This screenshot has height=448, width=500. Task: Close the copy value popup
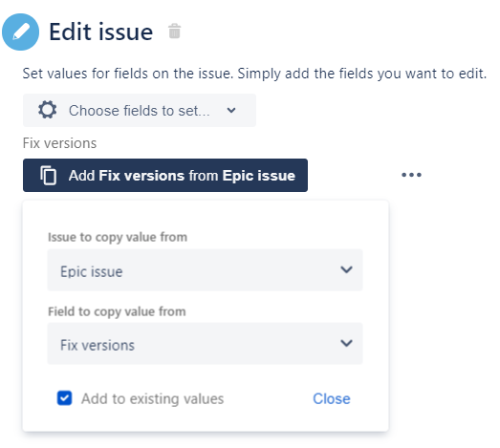(332, 398)
